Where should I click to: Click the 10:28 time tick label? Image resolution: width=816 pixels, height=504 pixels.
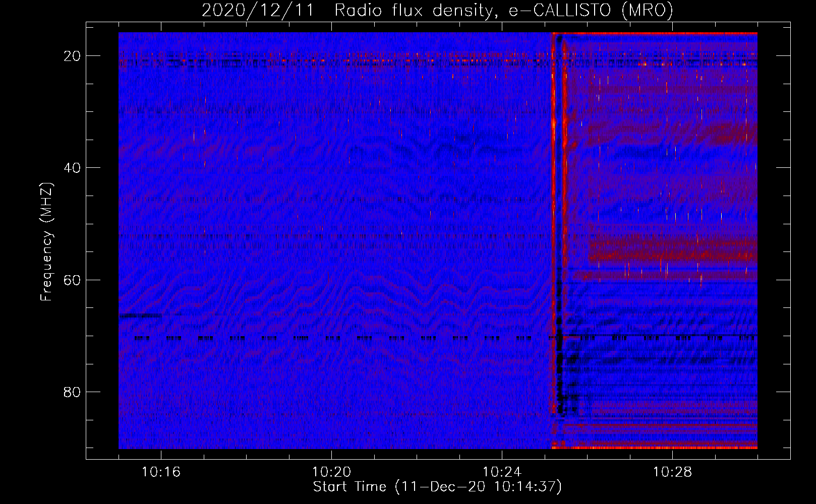tap(672, 472)
